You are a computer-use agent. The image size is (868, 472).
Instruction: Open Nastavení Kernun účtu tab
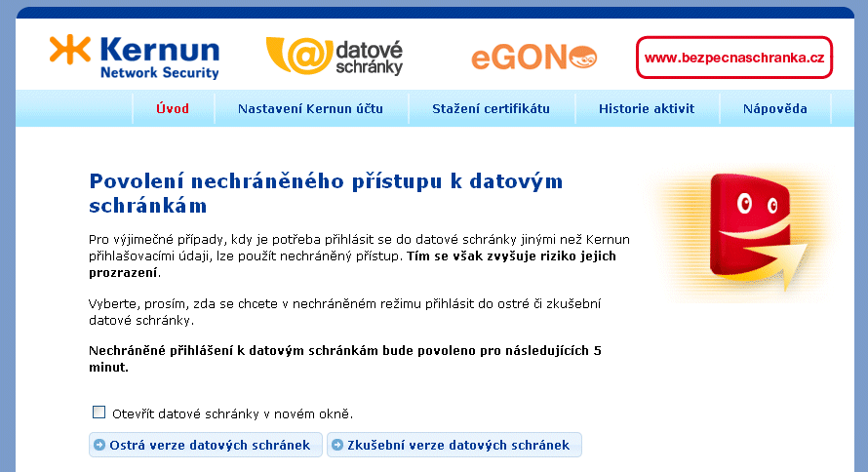(x=310, y=108)
